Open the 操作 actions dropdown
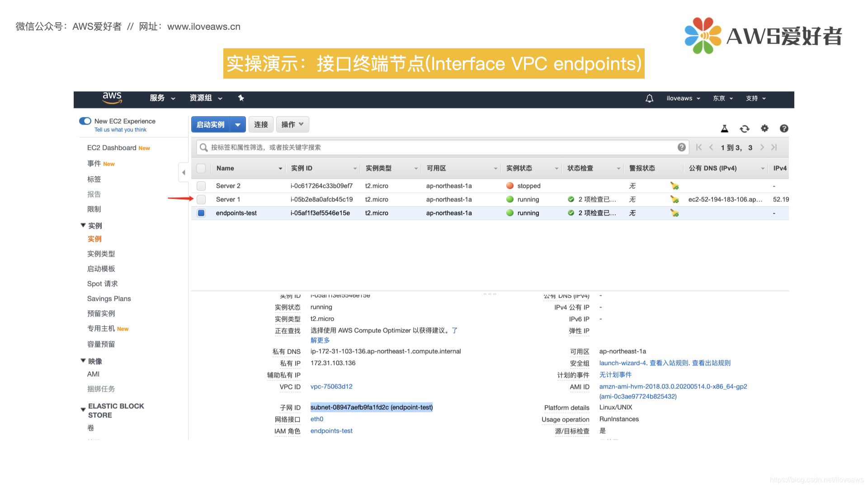Image resolution: width=868 pixels, height=488 pixels. 292,124
